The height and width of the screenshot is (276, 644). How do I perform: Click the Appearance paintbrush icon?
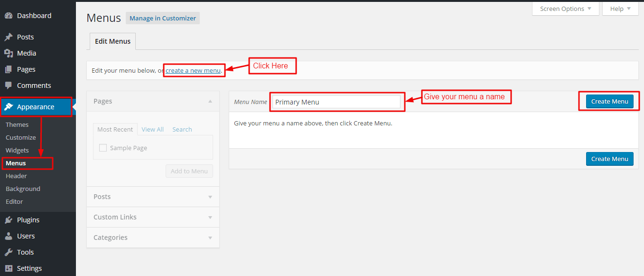coord(9,107)
